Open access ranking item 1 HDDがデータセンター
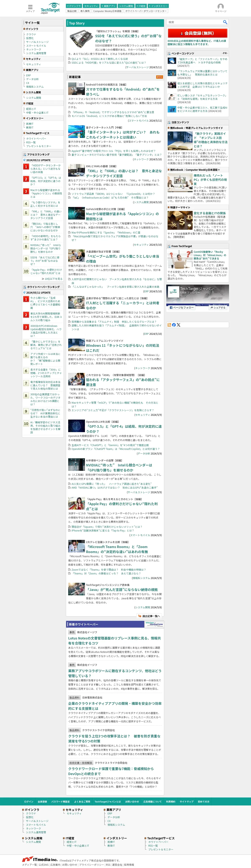The image size is (251, 868). click(x=46, y=168)
